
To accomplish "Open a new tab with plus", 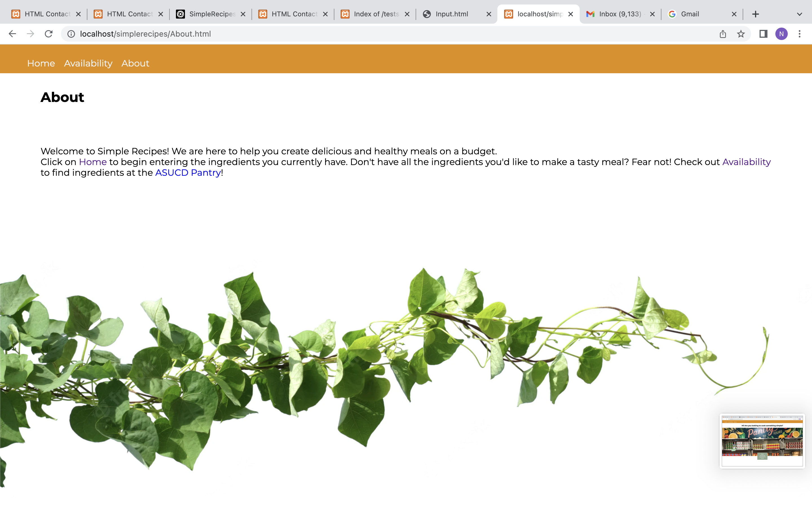I will [755, 14].
